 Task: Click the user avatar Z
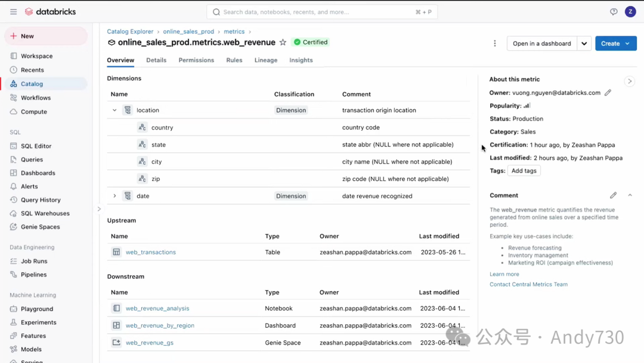630,12
